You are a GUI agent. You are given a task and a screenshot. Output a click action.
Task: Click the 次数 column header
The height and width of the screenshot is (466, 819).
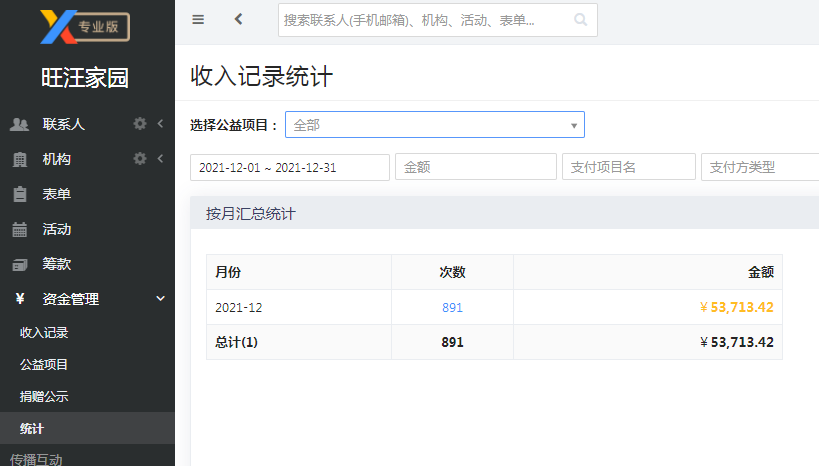(x=452, y=272)
